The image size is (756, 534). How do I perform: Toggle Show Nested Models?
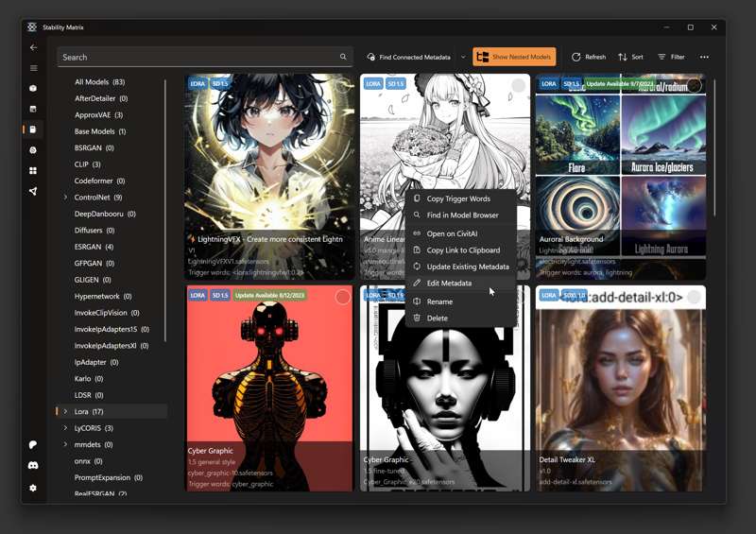514,57
